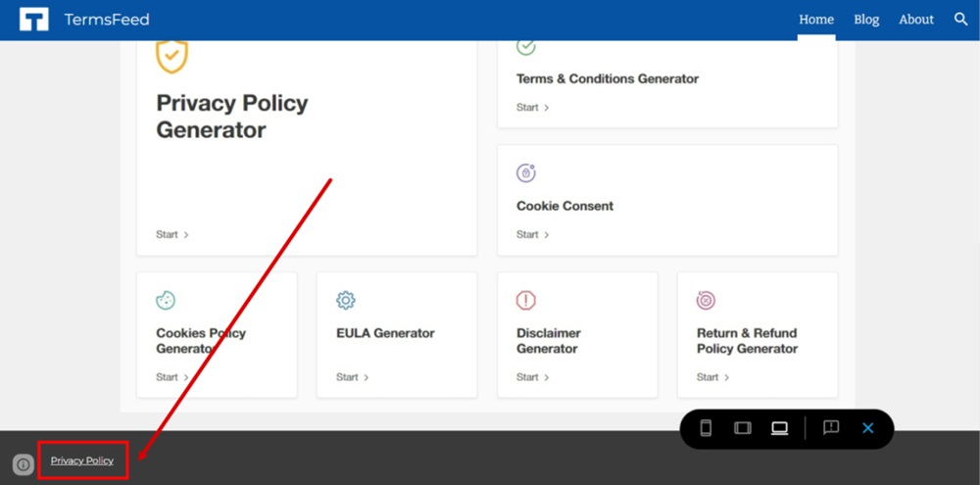Open the search magnifier icon

[x=961, y=19]
